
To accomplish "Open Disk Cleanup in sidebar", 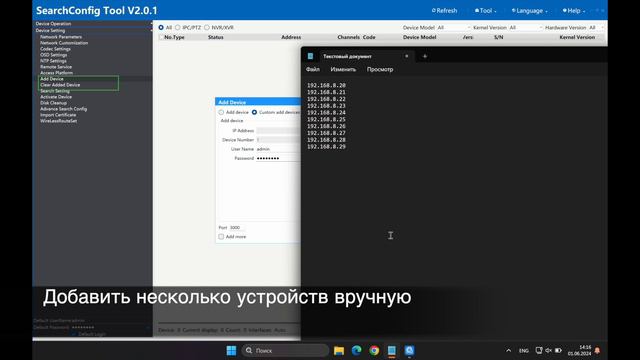I will click(x=53, y=103).
